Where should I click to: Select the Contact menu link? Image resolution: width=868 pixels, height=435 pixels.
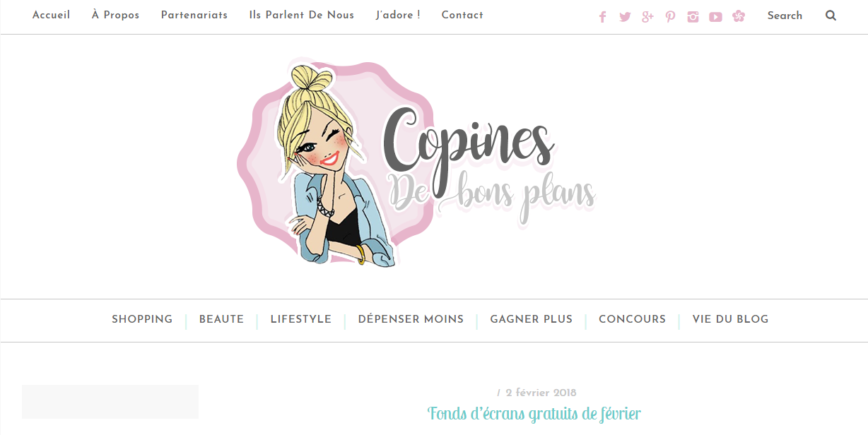tap(462, 15)
